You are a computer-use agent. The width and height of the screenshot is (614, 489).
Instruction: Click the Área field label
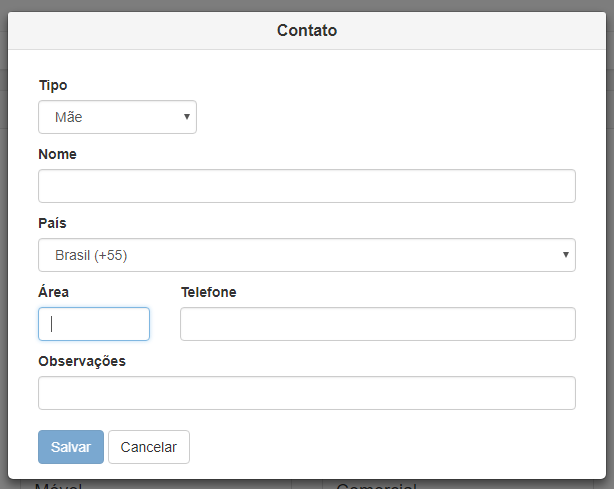pos(54,292)
